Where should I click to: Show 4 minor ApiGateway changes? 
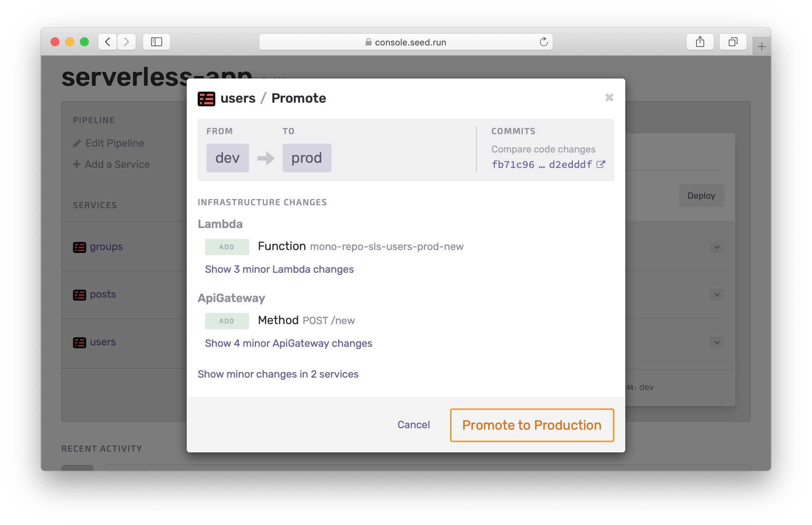point(288,343)
